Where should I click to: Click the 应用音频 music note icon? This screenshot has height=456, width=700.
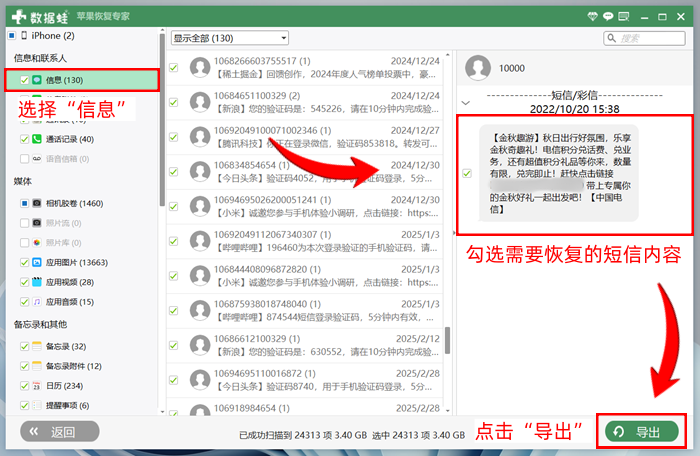pyautogui.click(x=37, y=302)
